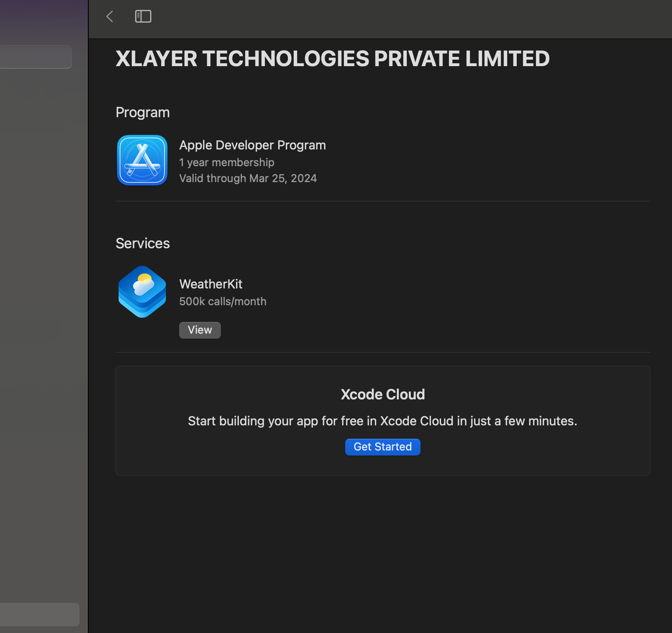Click the WeatherKit service icon
672x633 pixels.
[142, 292]
